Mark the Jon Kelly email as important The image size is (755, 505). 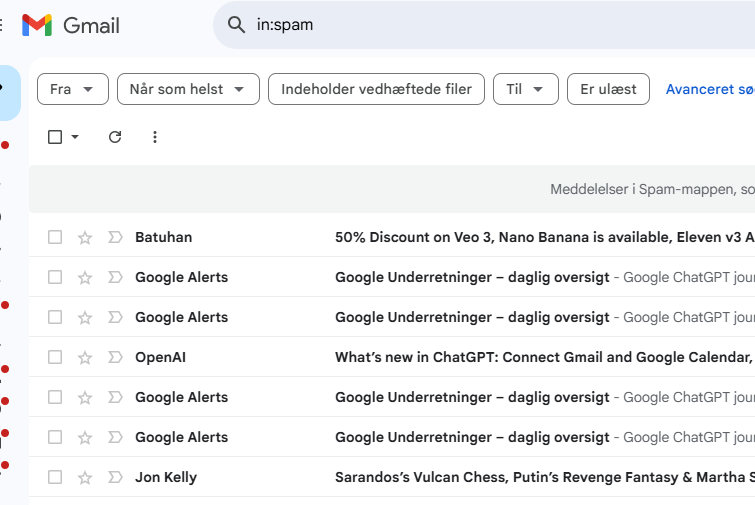115,477
